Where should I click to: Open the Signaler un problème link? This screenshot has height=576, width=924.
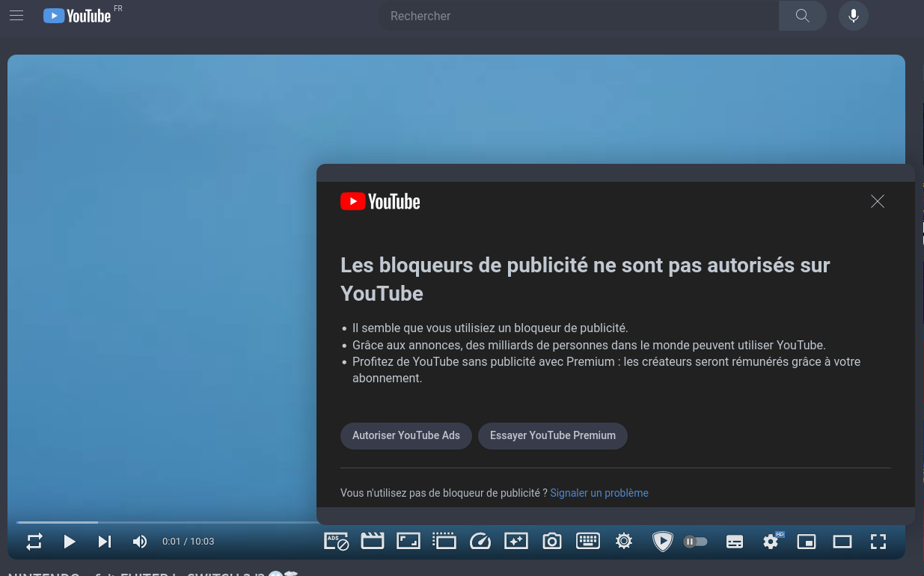[x=599, y=493]
